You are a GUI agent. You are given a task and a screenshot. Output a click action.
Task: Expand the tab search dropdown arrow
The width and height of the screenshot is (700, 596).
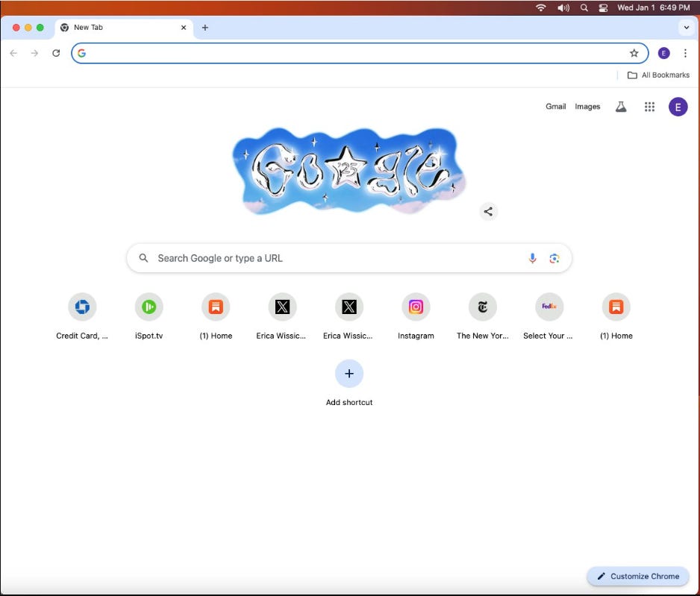(x=686, y=27)
